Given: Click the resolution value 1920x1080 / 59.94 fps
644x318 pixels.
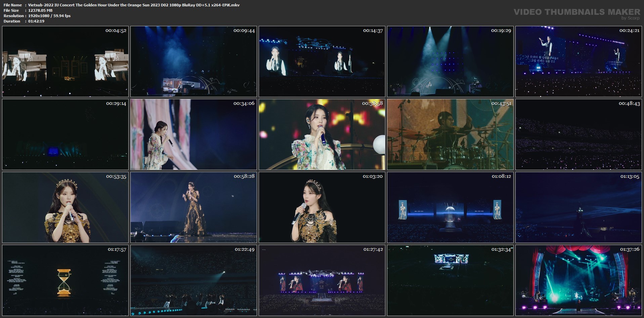Looking at the screenshot, I should coord(49,16).
